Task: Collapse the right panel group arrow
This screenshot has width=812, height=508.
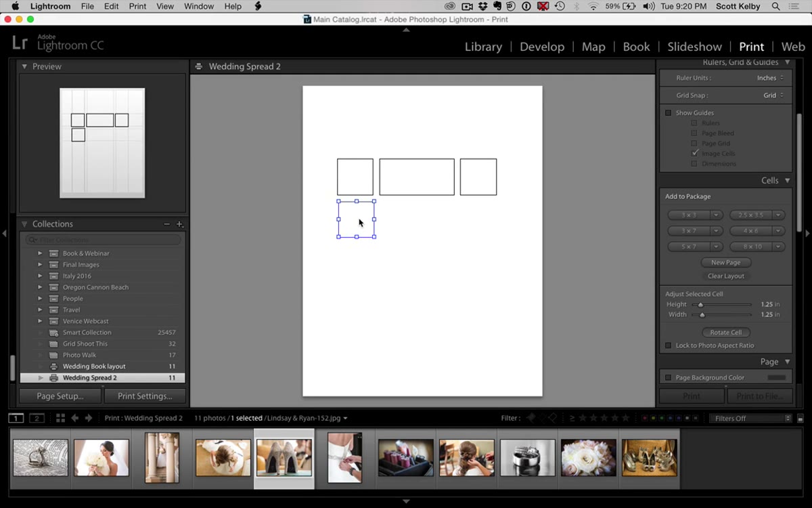Action: pos(807,234)
